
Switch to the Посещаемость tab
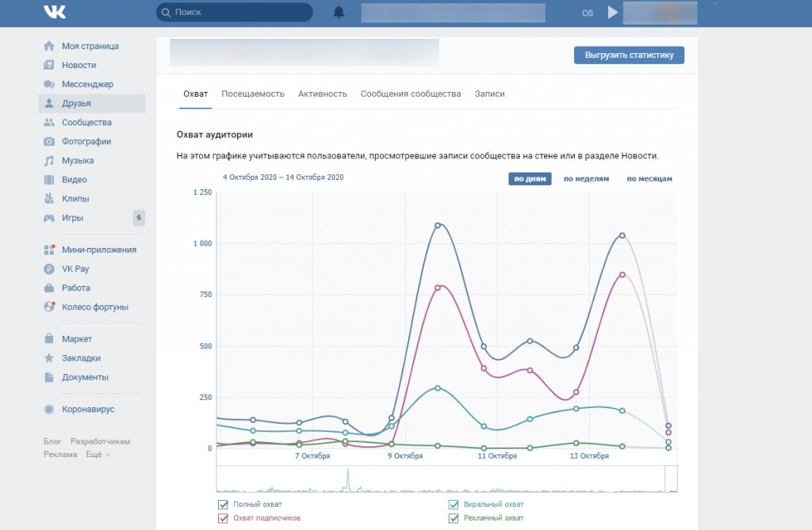(x=253, y=93)
